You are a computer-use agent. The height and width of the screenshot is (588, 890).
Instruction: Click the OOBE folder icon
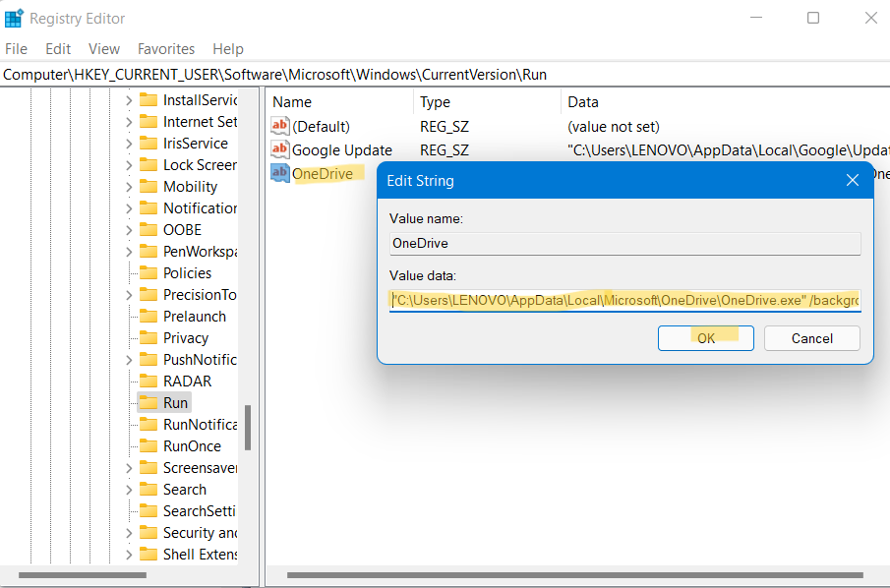148,229
